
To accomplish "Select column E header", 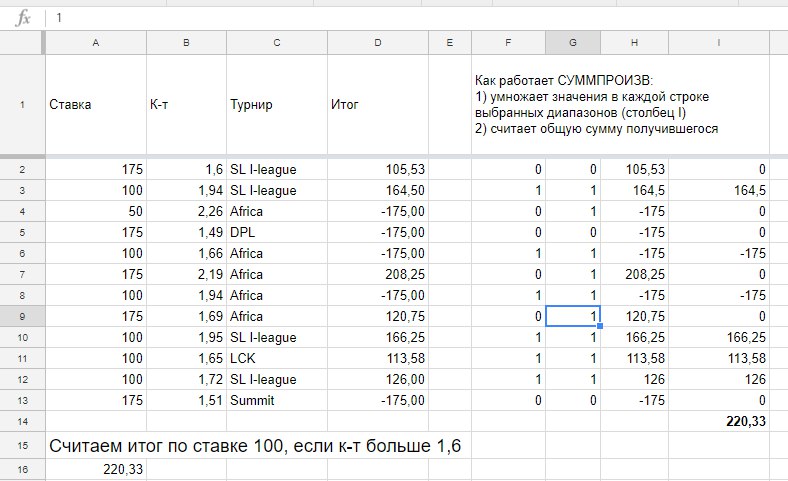I will [x=450, y=43].
